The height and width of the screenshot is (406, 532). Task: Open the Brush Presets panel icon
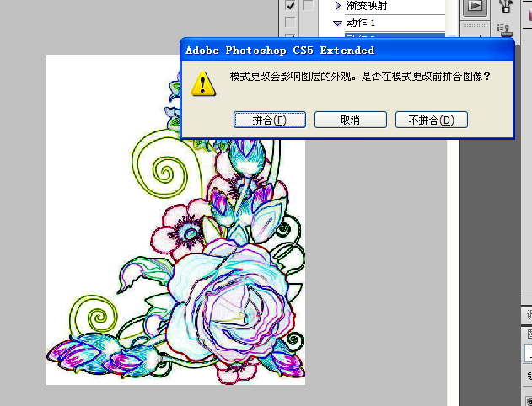[x=506, y=6]
